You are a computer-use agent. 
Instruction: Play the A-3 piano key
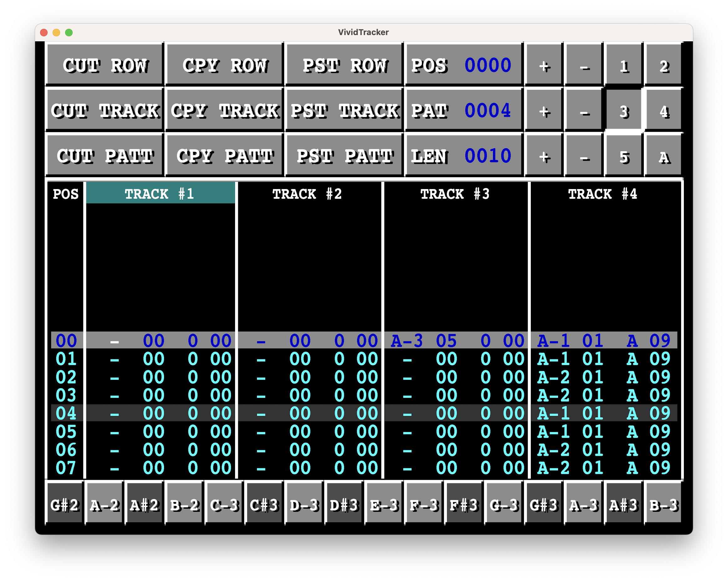click(x=584, y=504)
